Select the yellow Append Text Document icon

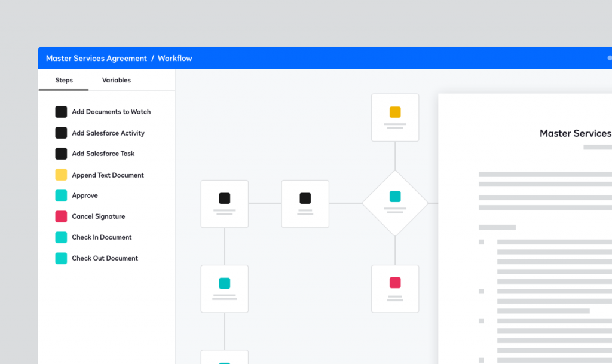[61, 175]
